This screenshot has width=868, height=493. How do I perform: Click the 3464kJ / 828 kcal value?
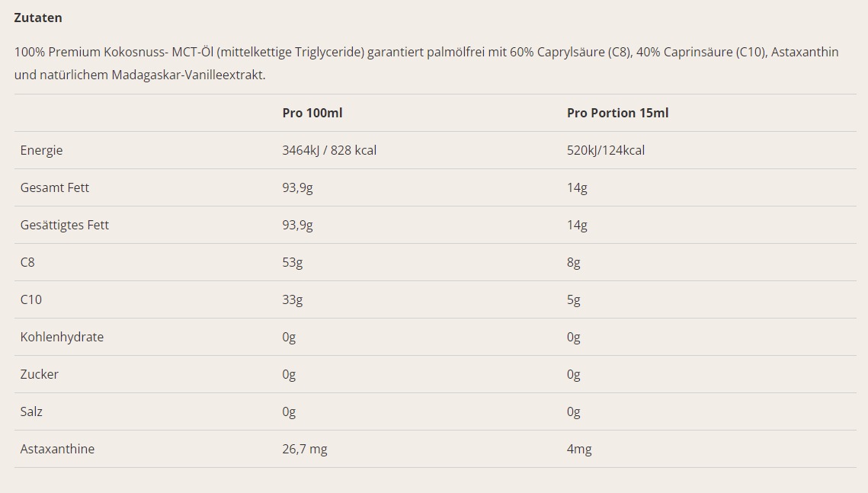[x=329, y=151]
